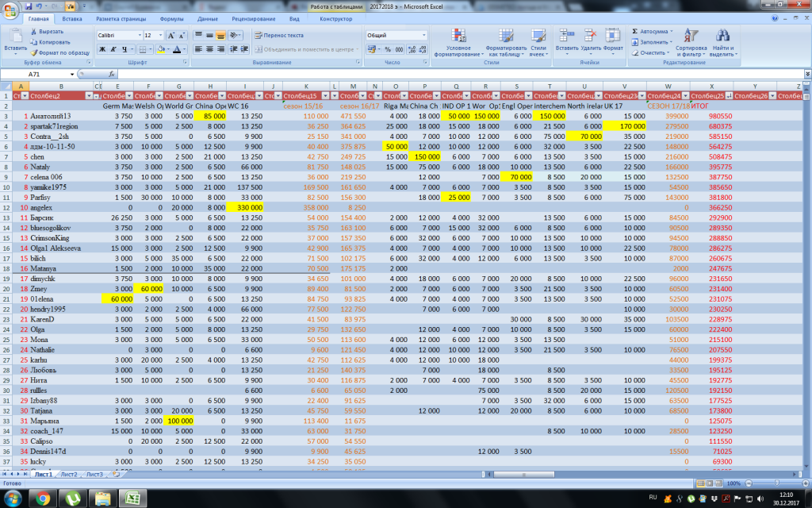Toggle Italic formatting button
Image resolution: width=812 pixels, height=508 pixels.
click(x=113, y=49)
